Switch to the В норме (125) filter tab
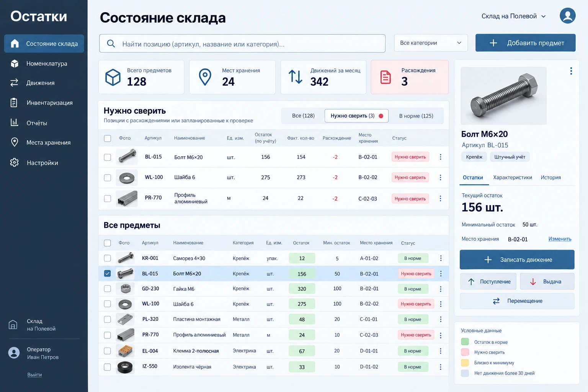This screenshot has height=392, width=588. click(x=416, y=116)
